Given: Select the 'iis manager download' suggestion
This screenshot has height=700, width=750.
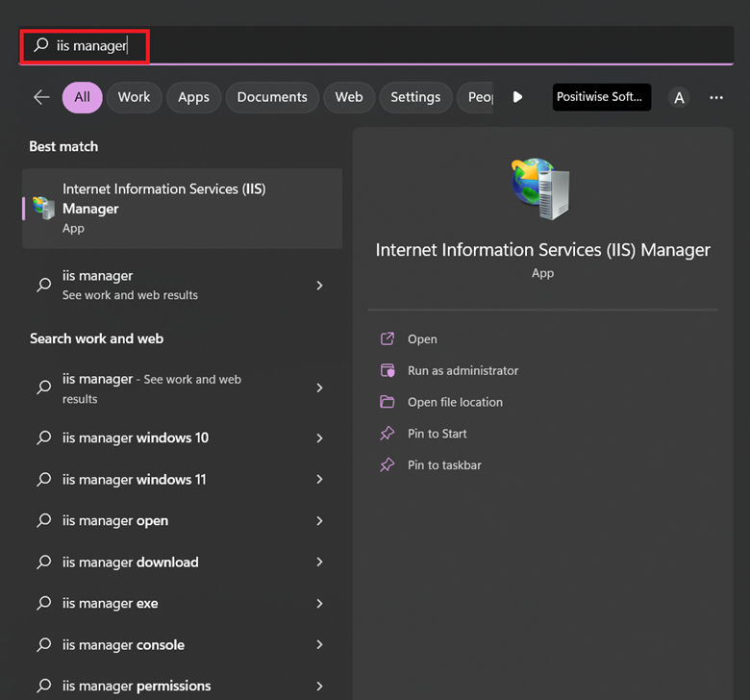Looking at the screenshot, I should point(183,562).
